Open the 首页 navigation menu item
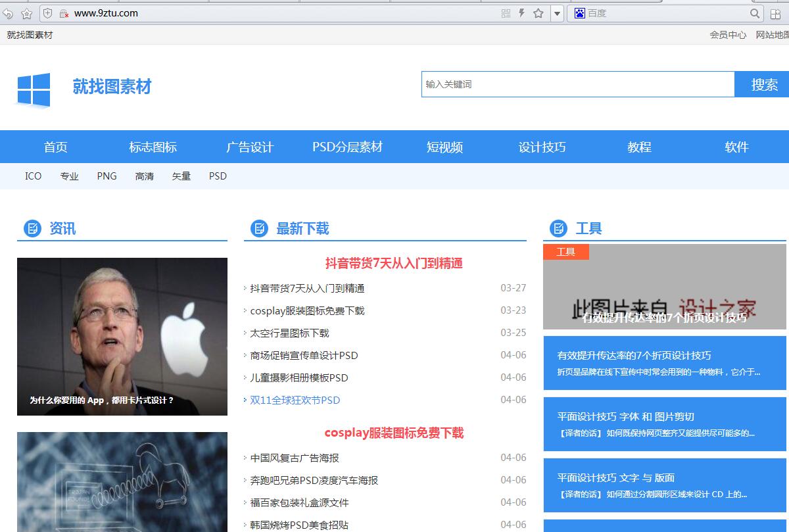This screenshot has width=789, height=532. 55,147
